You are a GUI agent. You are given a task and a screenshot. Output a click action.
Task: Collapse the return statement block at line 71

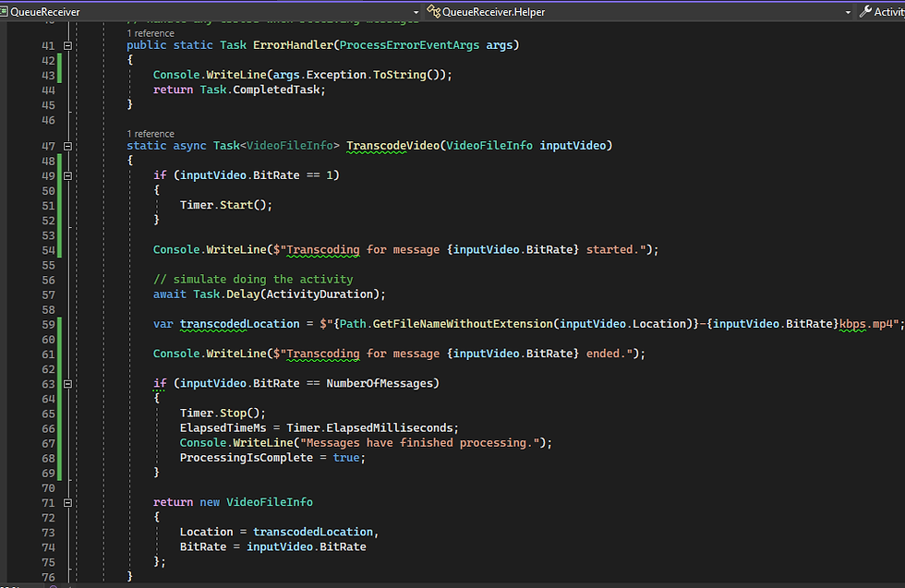67,502
